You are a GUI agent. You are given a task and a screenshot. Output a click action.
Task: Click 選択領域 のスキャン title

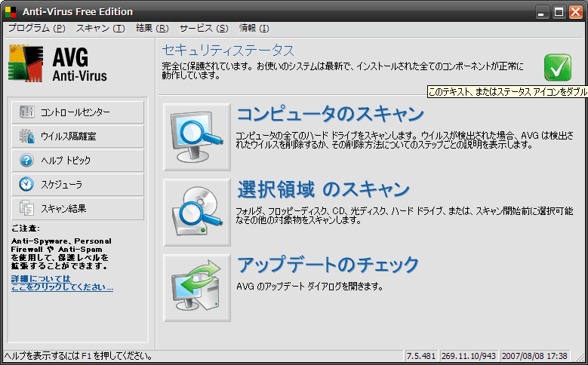[x=323, y=189]
